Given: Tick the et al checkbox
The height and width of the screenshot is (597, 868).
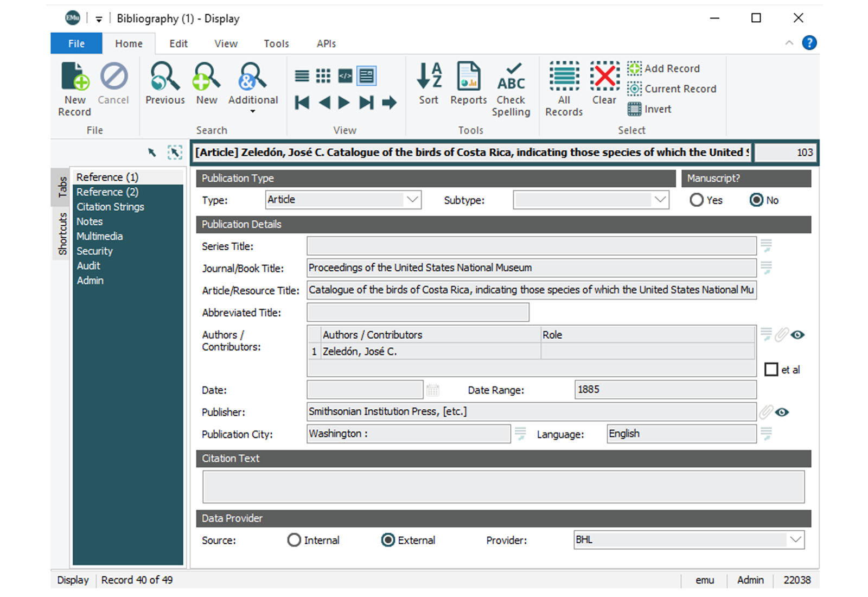Looking at the screenshot, I should [x=771, y=370].
